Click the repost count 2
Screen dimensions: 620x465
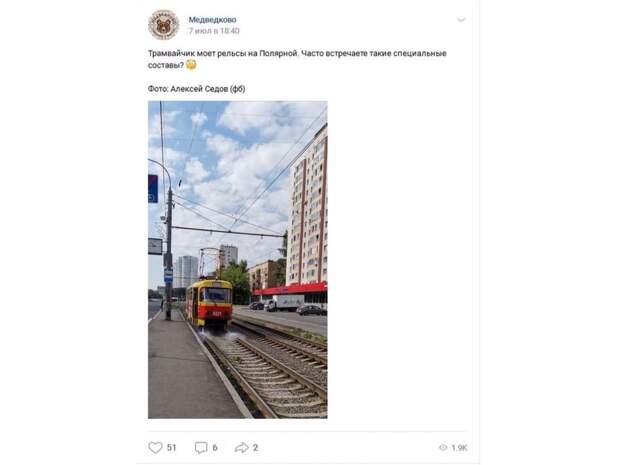pyautogui.click(x=255, y=448)
